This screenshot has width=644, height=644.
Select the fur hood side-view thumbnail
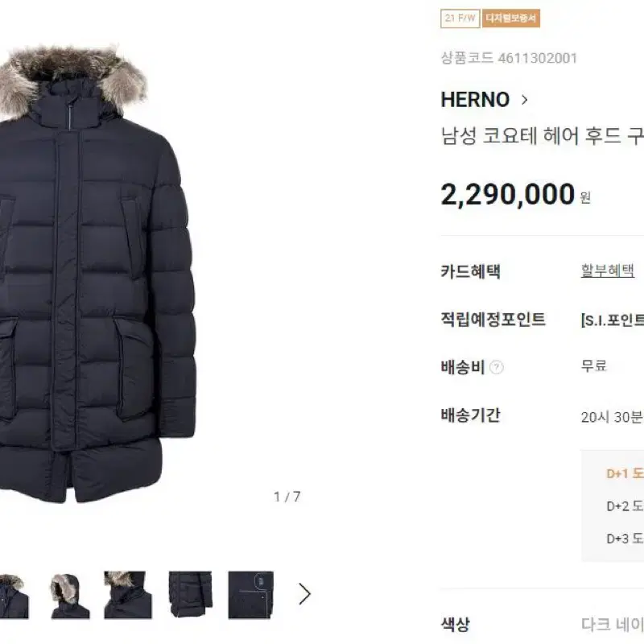point(69,595)
